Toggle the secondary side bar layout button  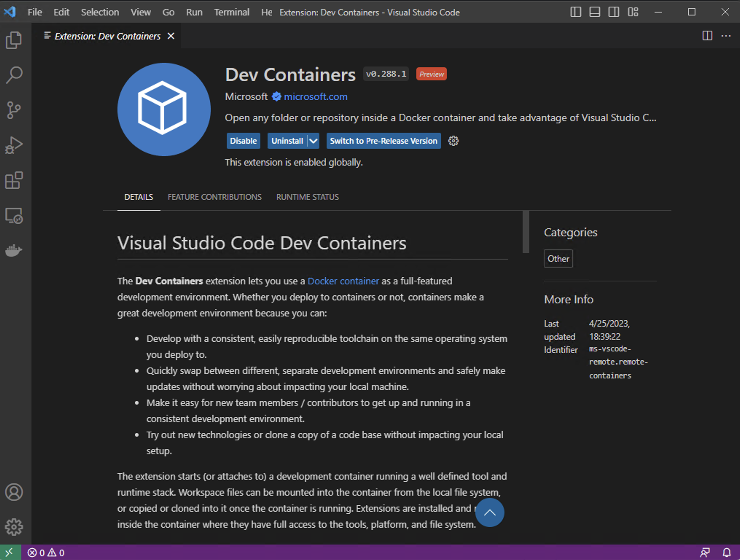coord(614,12)
